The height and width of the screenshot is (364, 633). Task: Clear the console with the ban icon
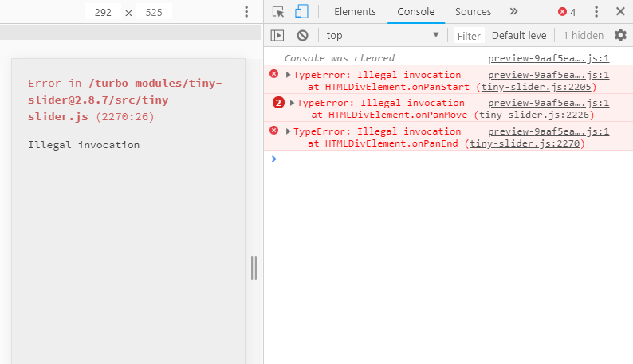point(302,36)
